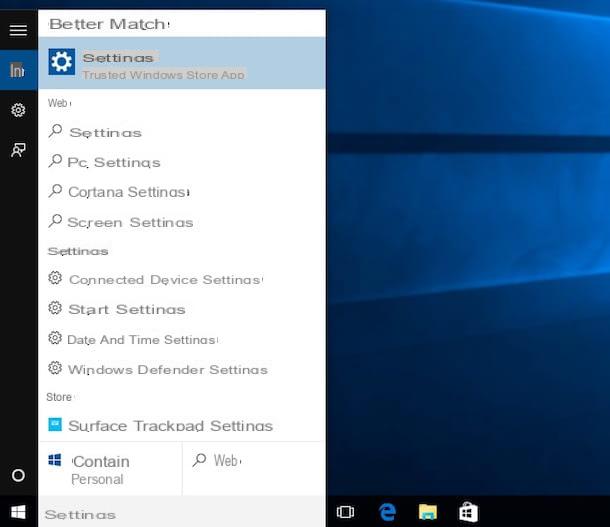The image size is (610, 527).
Task: Launch Microsoft Edge from the taskbar
Action: [387, 512]
